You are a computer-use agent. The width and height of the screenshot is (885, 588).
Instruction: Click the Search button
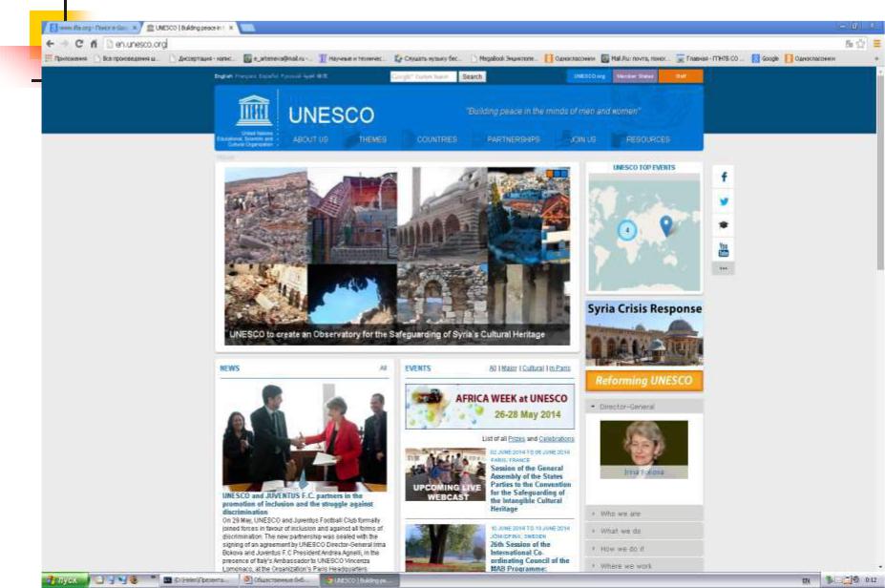(x=472, y=76)
